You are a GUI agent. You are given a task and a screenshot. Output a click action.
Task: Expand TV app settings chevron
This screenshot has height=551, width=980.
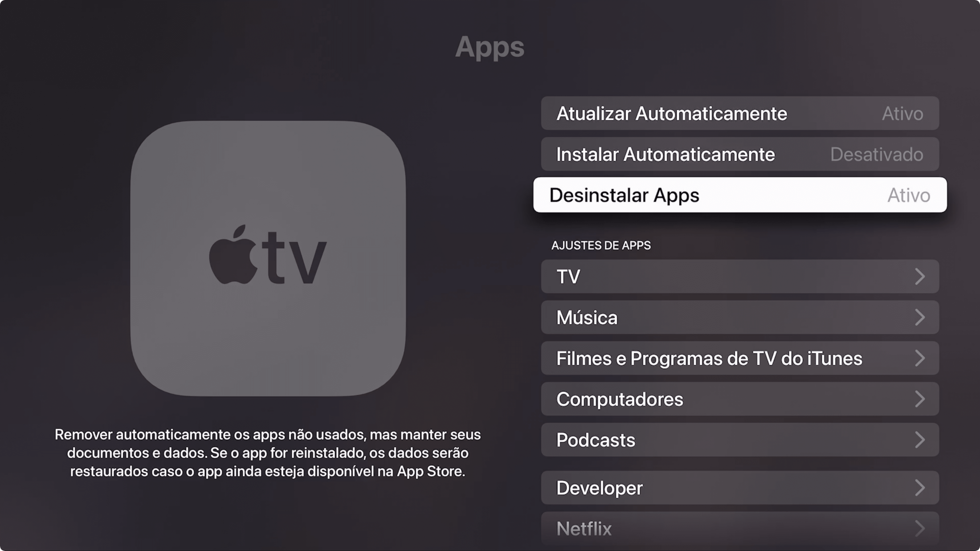(922, 277)
